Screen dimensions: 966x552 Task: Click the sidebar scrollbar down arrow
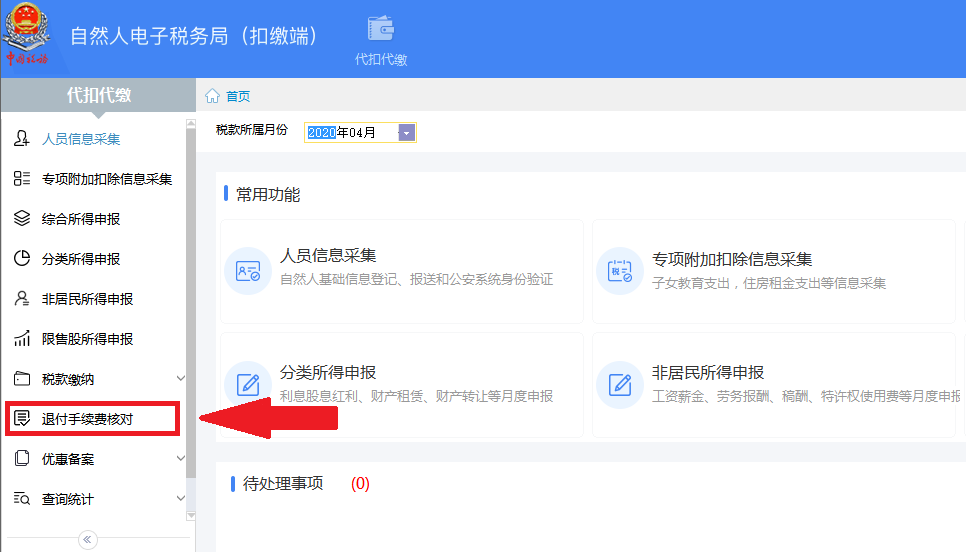[191, 516]
